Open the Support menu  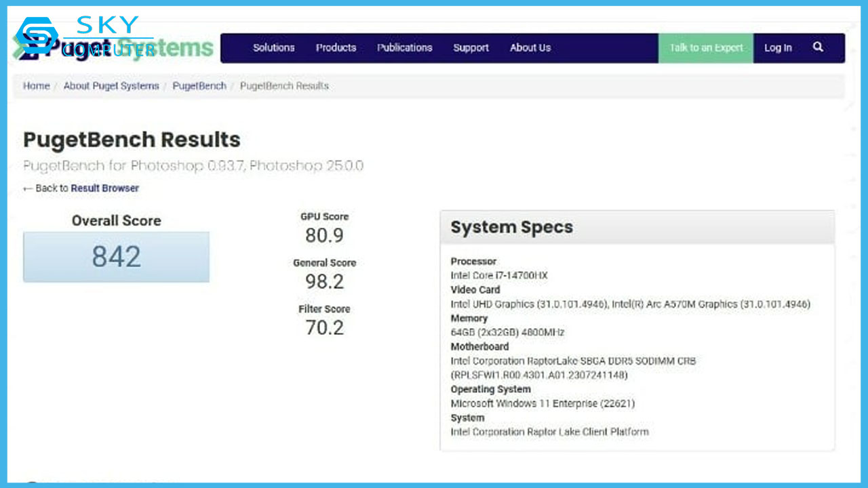471,47
